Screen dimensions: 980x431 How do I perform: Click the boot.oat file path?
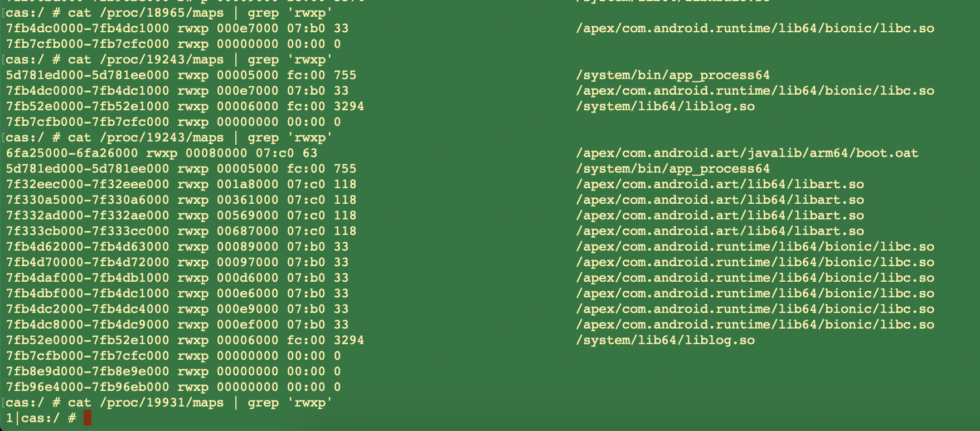click(x=747, y=153)
